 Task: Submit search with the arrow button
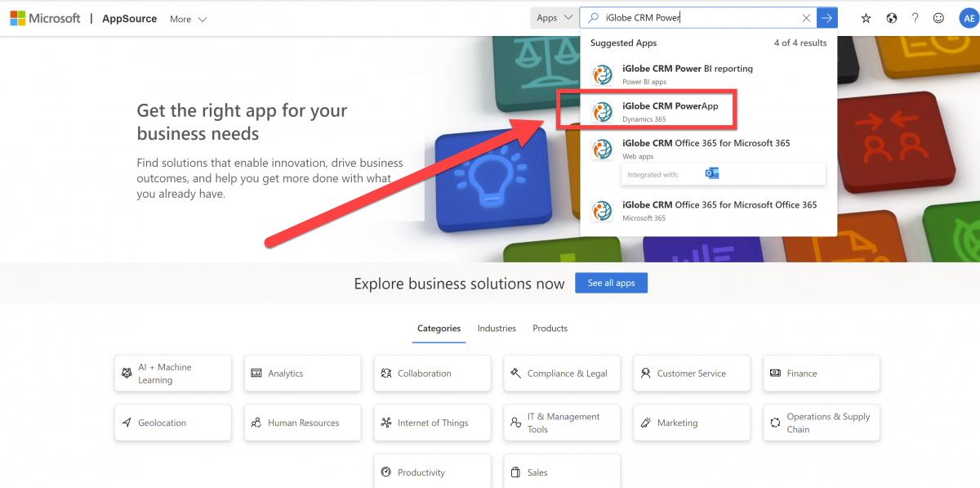[828, 18]
